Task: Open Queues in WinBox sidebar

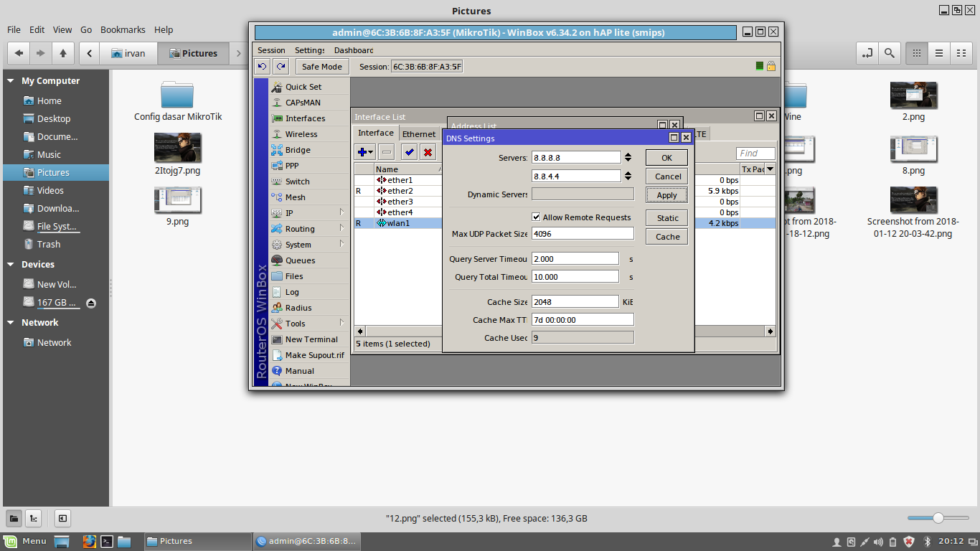Action: 300,260
